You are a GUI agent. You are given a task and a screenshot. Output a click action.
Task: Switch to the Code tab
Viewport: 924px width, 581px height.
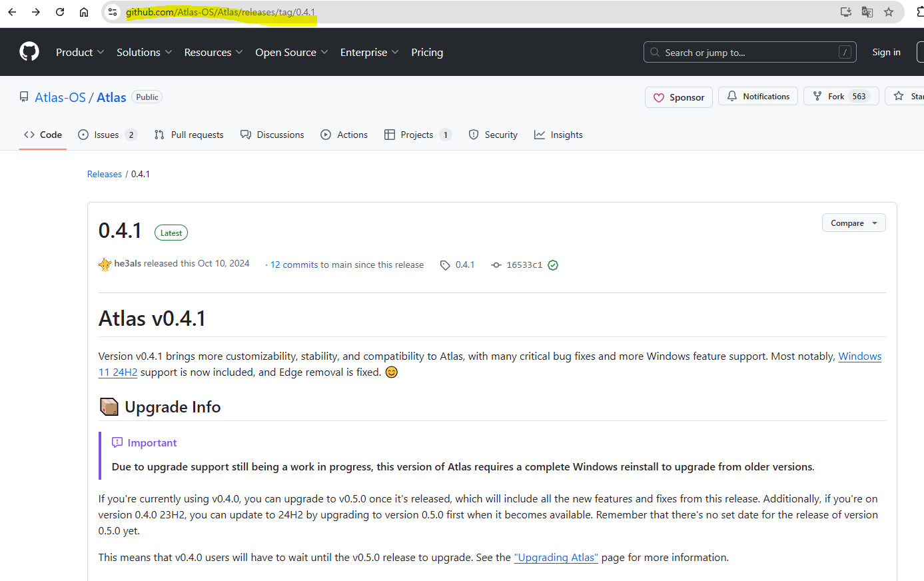point(43,135)
